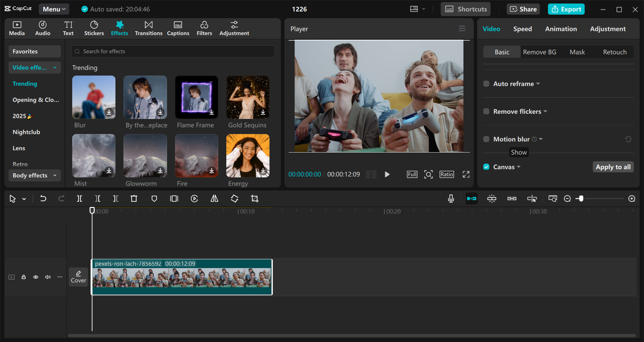The width and height of the screenshot is (644, 342).
Task: Click the Crop icon in timeline toolbar
Action: pos(255,199)
